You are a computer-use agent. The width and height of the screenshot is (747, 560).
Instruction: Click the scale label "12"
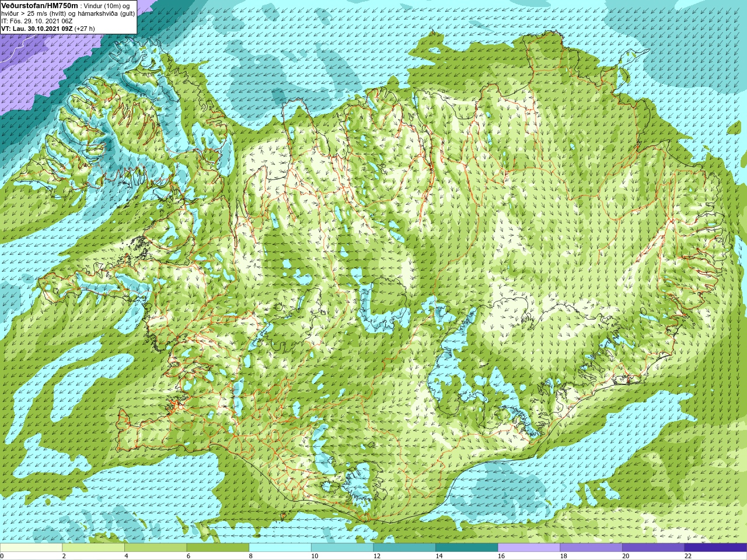coord(377,556)
